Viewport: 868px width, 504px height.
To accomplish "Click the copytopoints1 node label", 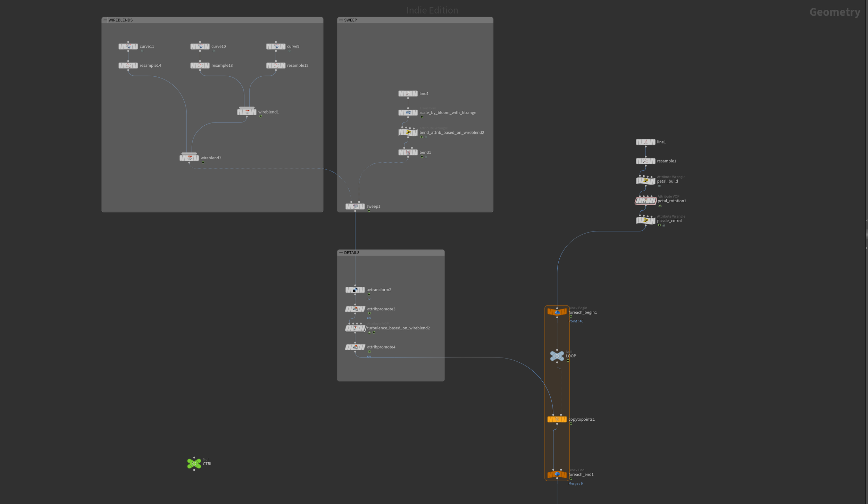I will 582,419.
